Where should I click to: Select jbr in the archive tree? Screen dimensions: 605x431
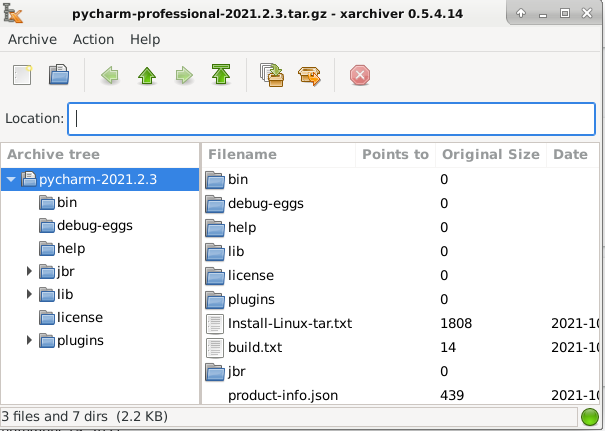66,272
